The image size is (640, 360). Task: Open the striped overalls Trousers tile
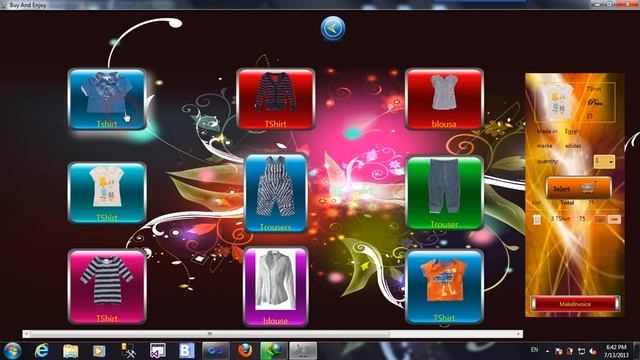tap(276, 193)
